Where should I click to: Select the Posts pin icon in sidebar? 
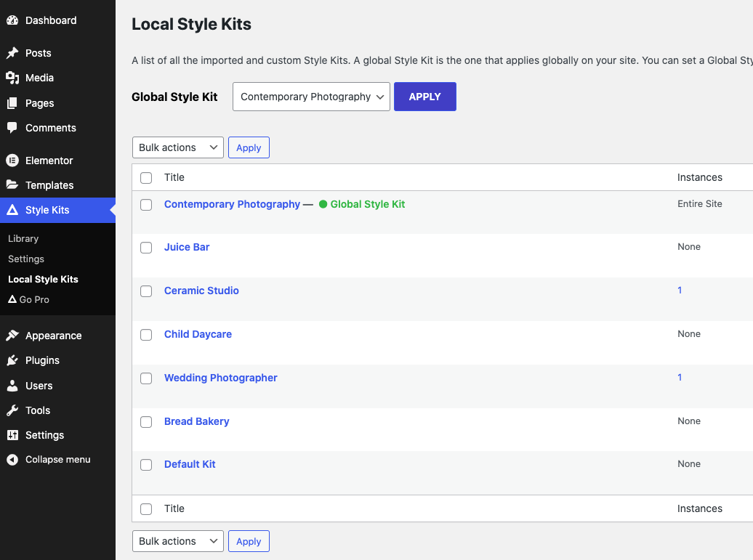click(x=12, y=52)
